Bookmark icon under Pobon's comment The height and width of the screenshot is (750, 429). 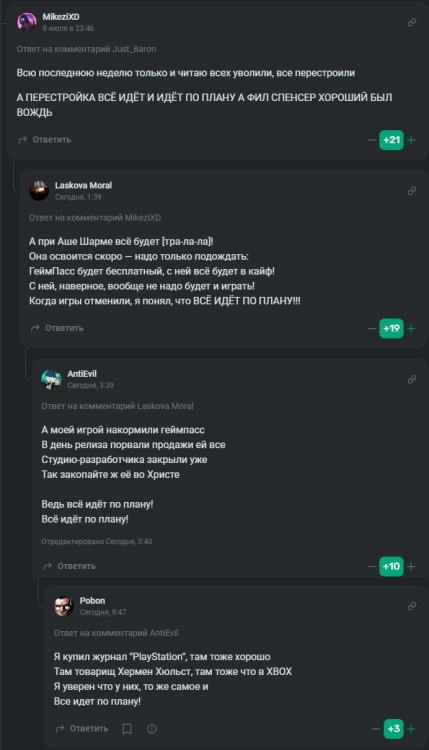(x=127, y=728)
